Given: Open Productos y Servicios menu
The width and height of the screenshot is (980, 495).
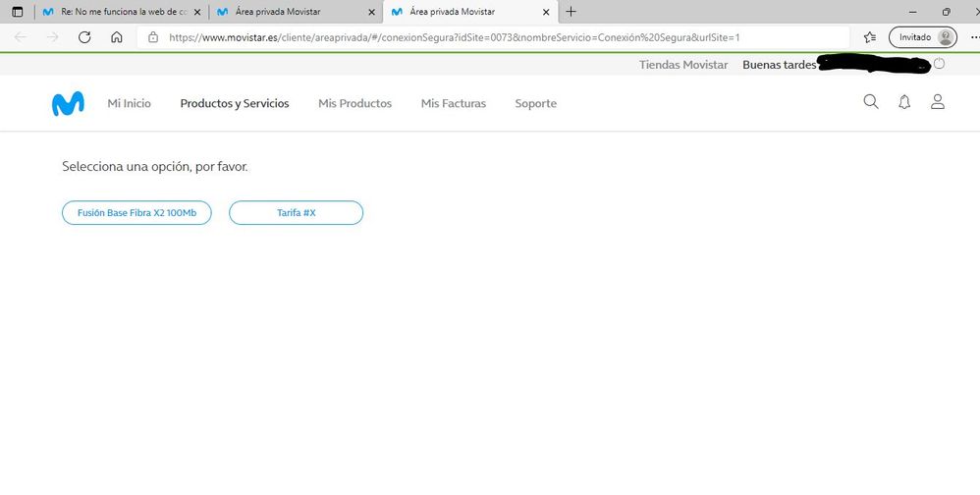Looking at the screenshot, I should (235, 103).
